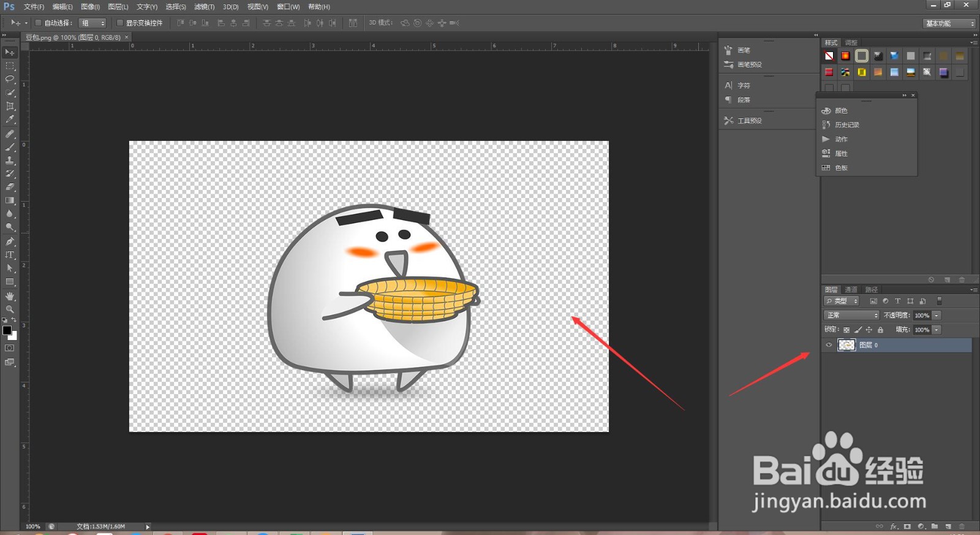Screen dimensions: 980x535
Task: Select the 图层 0 layer thumbnail
Action: point(846,345)
